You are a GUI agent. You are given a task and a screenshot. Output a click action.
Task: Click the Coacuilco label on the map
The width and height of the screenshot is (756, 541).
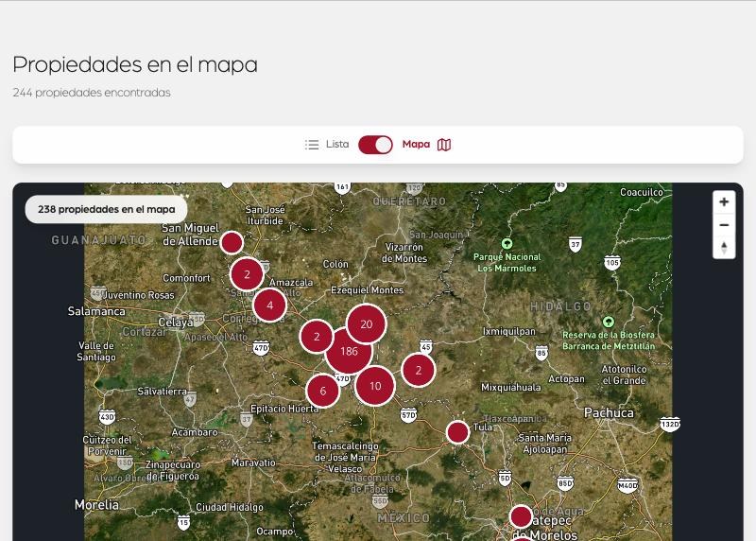(642, 192)
